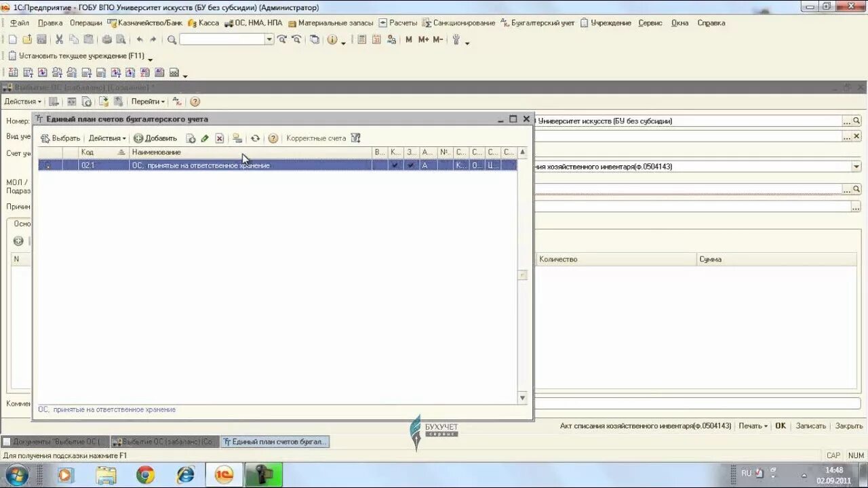The image size is (868, 488).
Task: Expand the form type dropdown (ф.0504143)
Action: [856, 167]
